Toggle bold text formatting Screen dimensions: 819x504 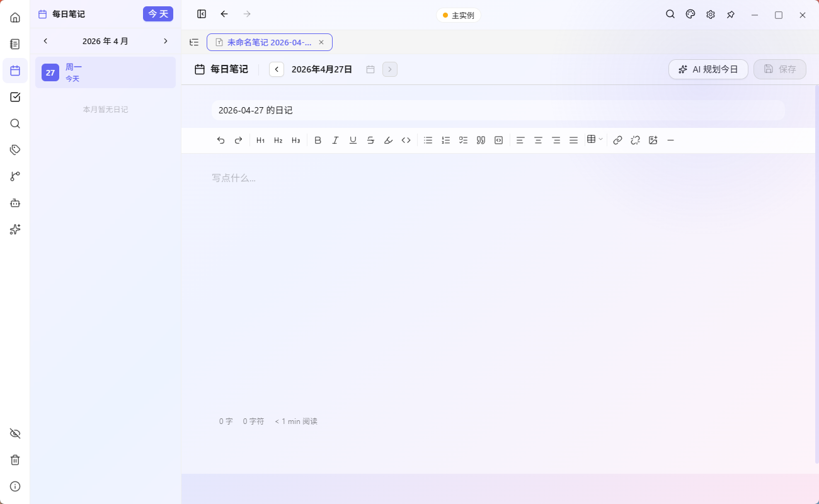318,140
